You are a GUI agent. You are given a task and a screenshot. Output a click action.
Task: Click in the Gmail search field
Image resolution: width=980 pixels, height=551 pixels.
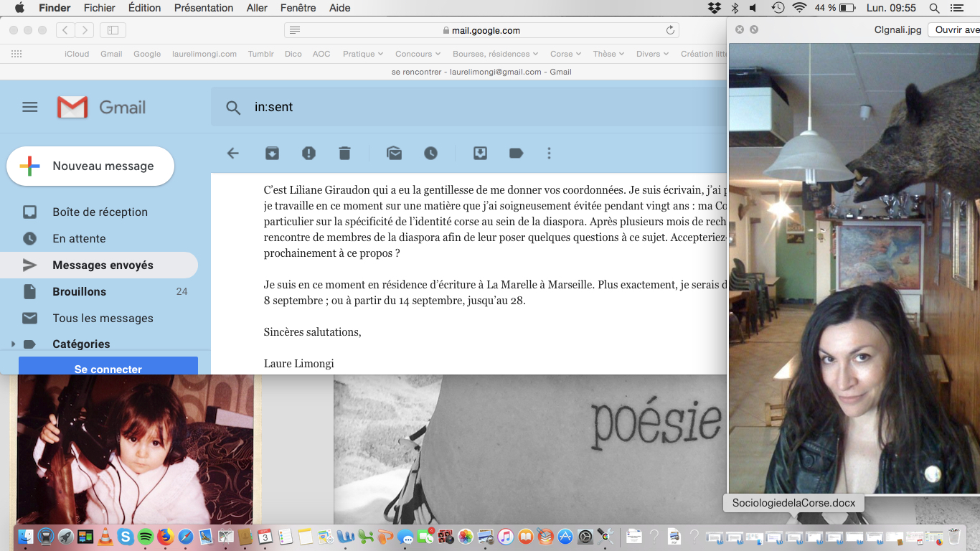(x=466, y=107)
